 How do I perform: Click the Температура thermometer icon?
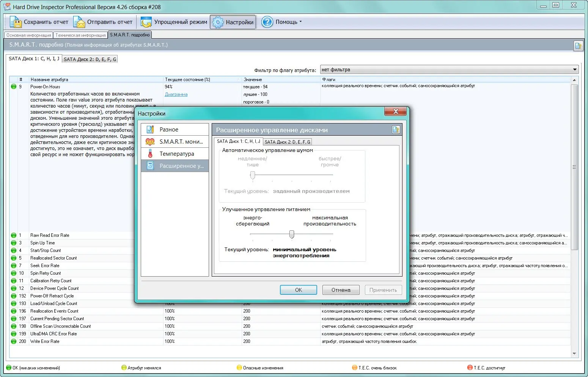tap(150, 154)
